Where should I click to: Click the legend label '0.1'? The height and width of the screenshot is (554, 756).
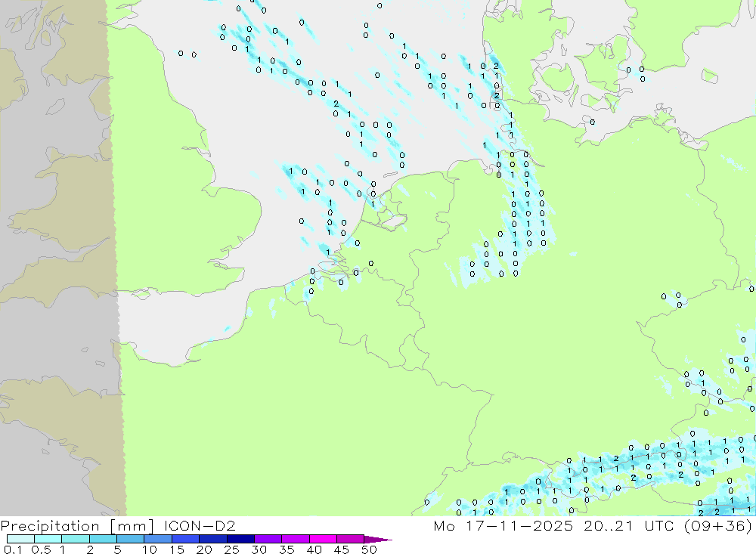(13, 549)
